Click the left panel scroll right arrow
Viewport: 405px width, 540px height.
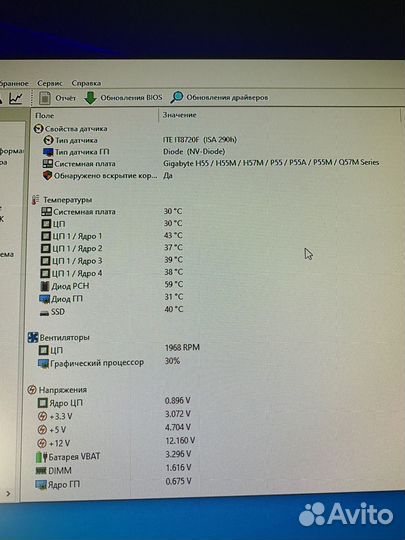tap(8, 494)
